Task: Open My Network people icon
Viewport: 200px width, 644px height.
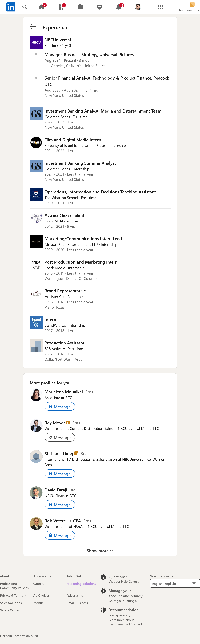Action: point(61,7)
